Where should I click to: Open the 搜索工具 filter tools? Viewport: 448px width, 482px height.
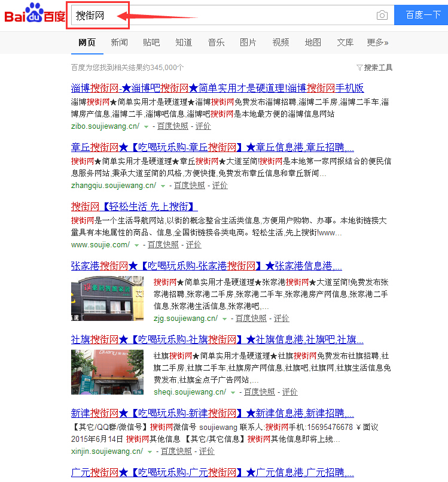[374, 68]
